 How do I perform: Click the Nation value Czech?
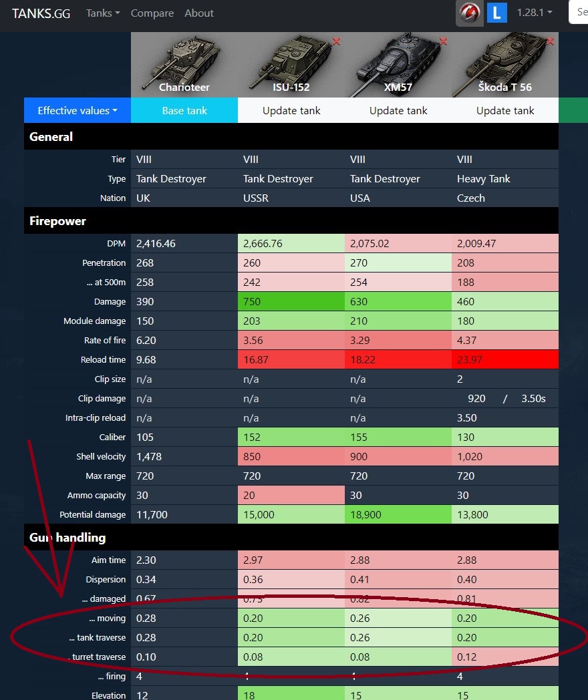pyautogui.click(x=471, y=198)
